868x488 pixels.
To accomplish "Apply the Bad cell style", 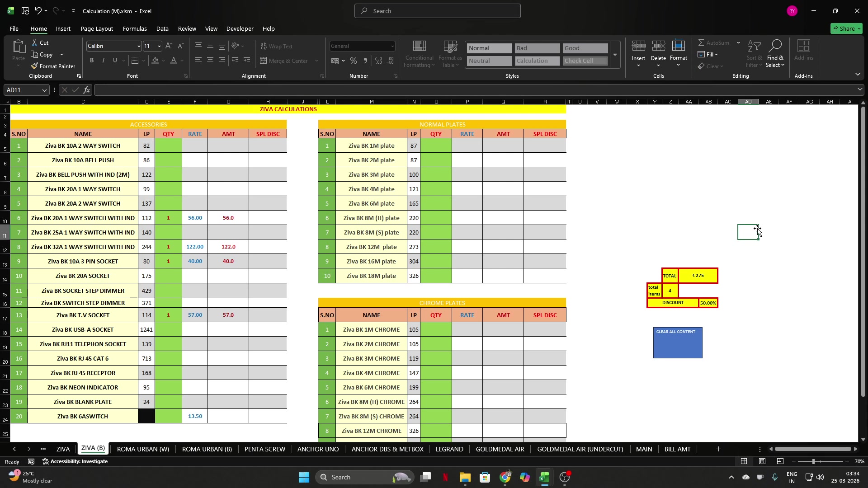I will pos(537,48).
